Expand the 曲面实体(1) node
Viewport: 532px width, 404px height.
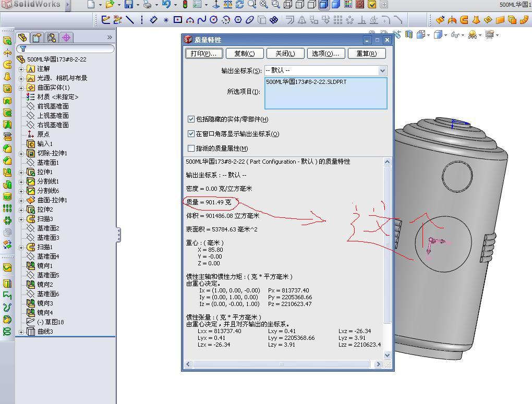[21, 88]
